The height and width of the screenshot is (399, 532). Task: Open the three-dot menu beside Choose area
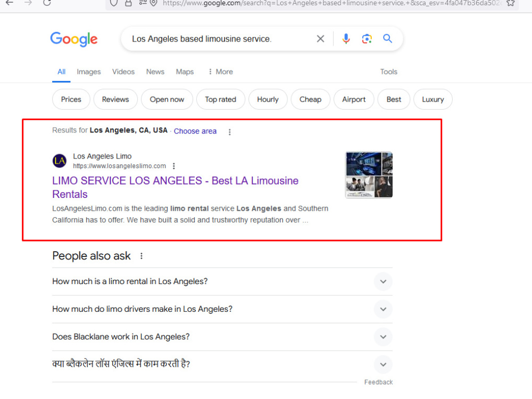tap(230, 132)
